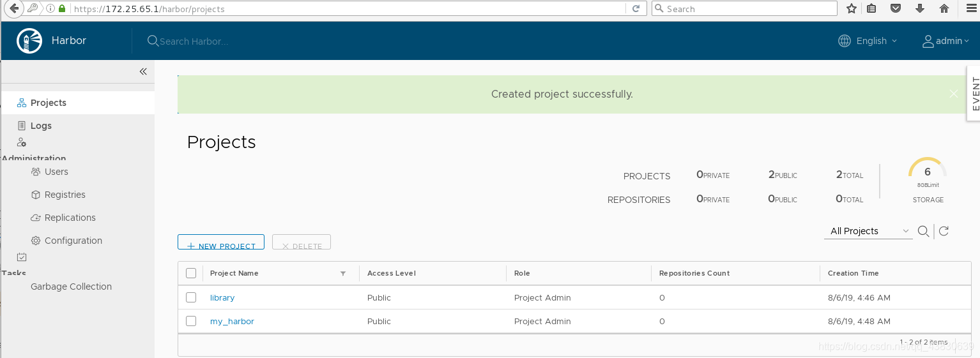Click the Replications cloud icon
980x358 pixels.
36,218
